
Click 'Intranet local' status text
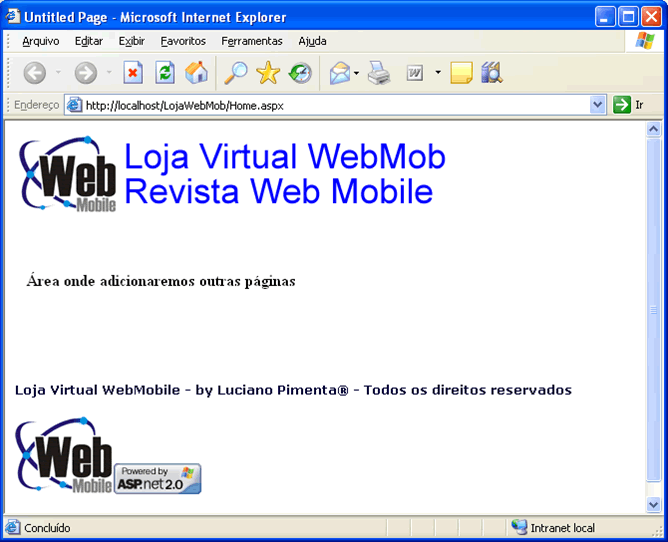[x=562, y=528]
